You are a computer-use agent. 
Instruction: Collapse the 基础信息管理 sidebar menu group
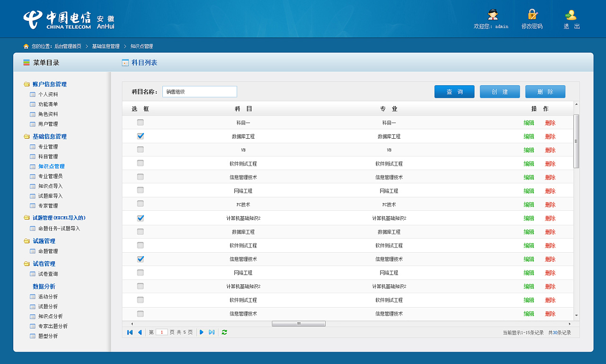tap(45, 136)
